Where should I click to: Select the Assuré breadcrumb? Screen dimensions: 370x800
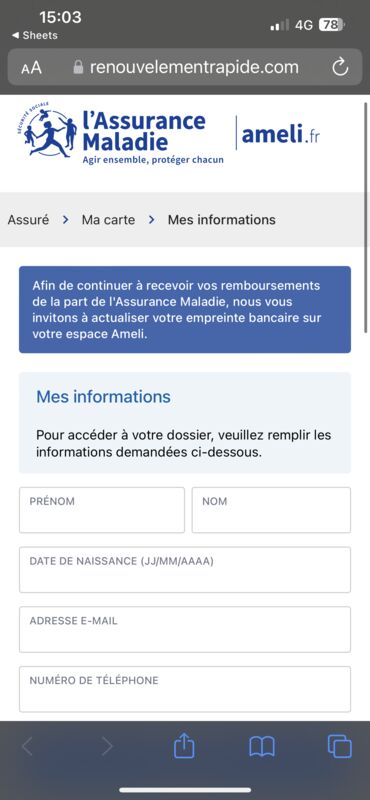pos(28,220)
